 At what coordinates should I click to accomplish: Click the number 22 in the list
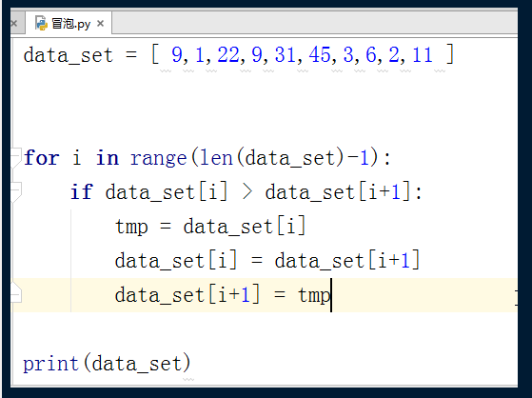[x=228, y=54]
